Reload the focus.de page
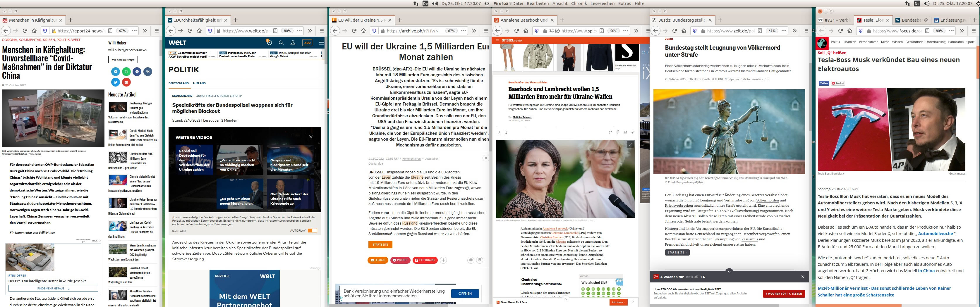This screenshot has height=307, width=980. coord(840,31)
